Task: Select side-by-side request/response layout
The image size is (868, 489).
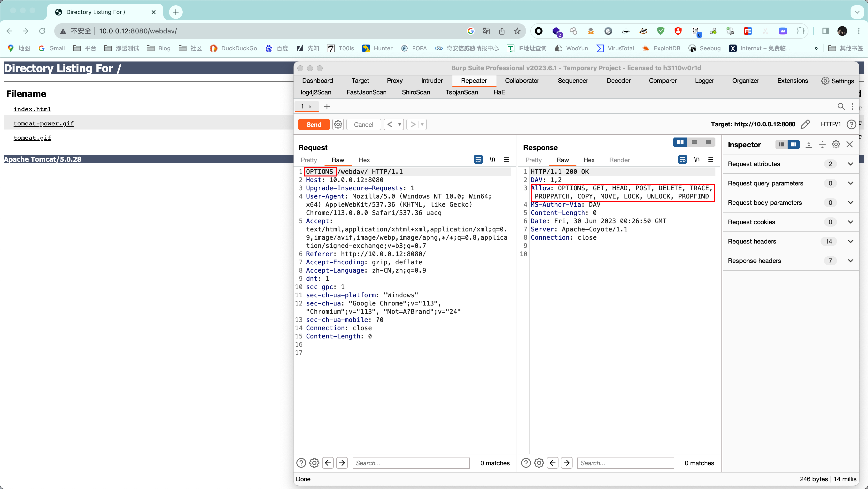Action: [680, 142]
